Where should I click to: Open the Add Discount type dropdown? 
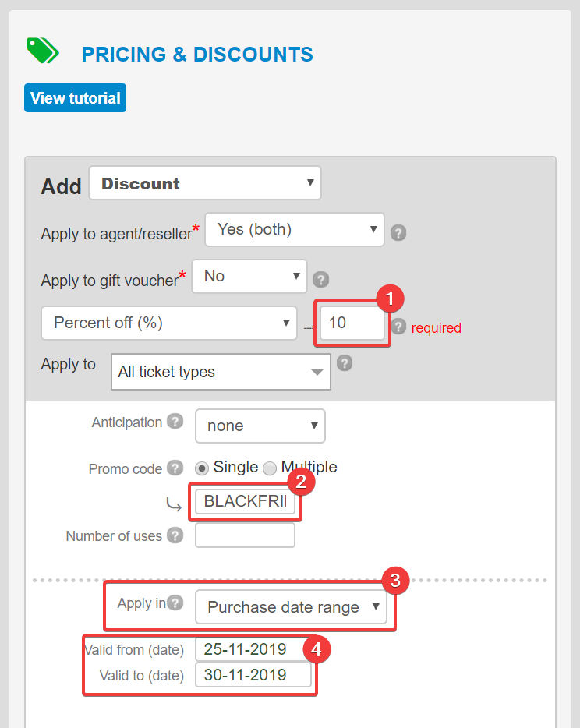tap(205, 184)
